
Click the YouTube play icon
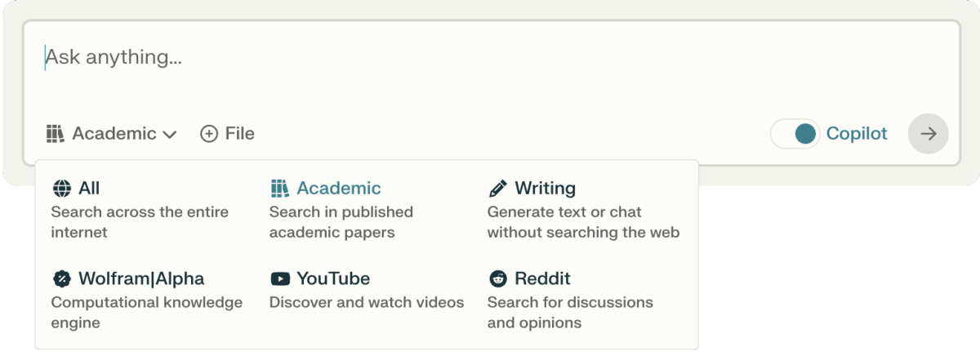[x=279, y=279]
